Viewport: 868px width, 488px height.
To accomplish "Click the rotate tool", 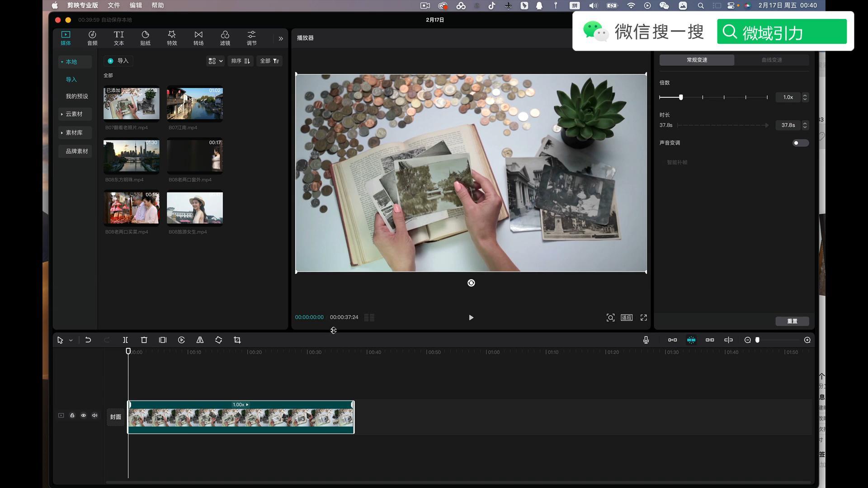I will click(218, 340).
